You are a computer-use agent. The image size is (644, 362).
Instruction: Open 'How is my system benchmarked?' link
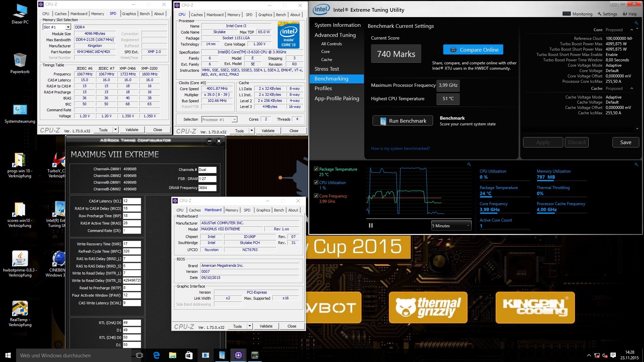pos(400,148)
